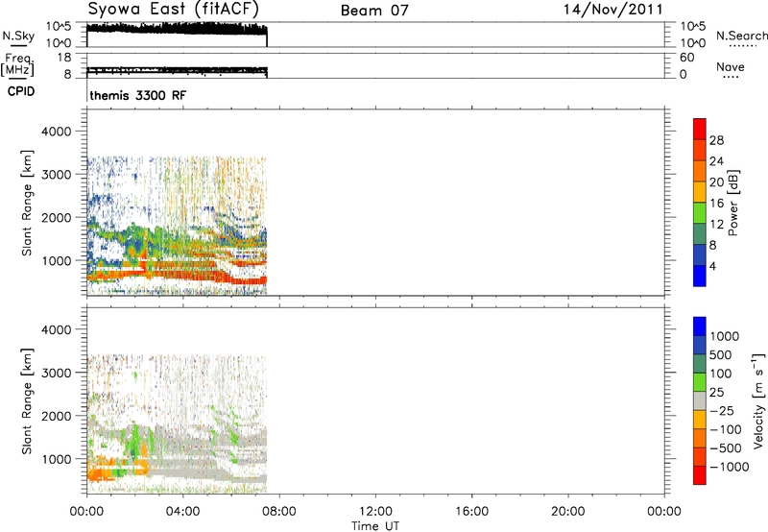Pick the Velocity segment between -500 and -1000

700,456
